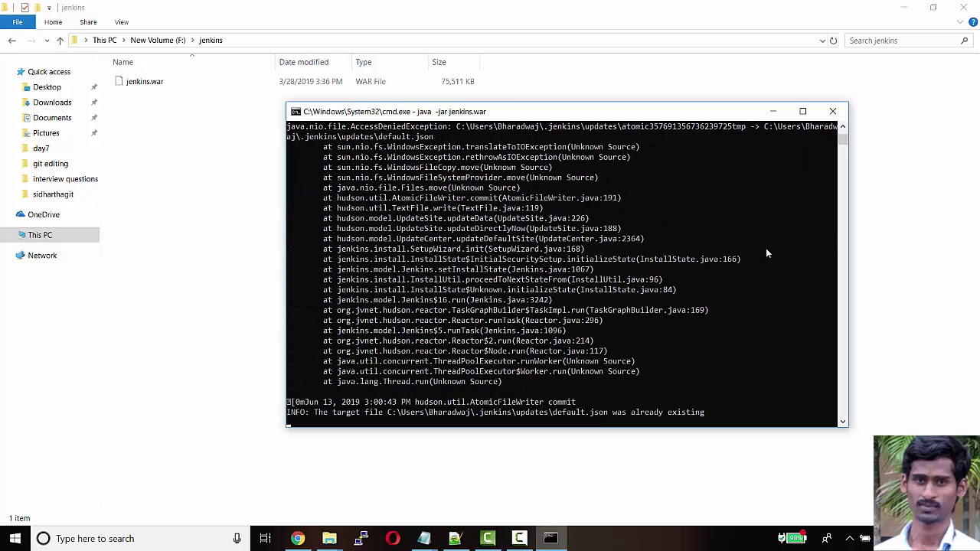The width and height of the screenshot is (980, 551).
Task: Click the jenkins.war file icon
Action: tap(119, 81)
